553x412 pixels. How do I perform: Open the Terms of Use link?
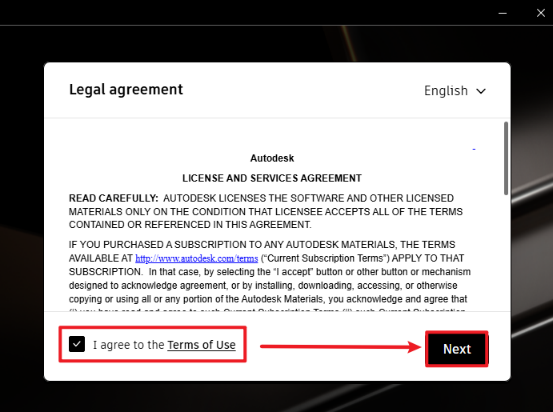pos(201,345)
